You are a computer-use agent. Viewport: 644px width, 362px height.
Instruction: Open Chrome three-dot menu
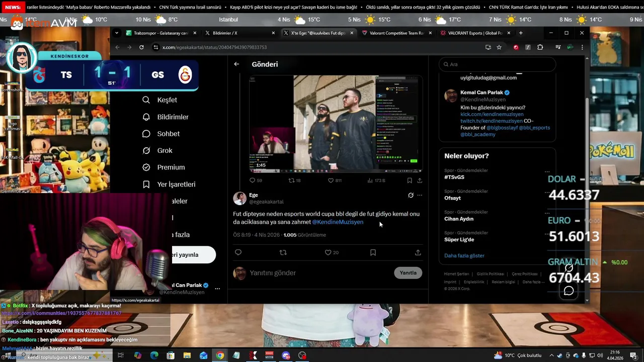click(x=582, y=47)
